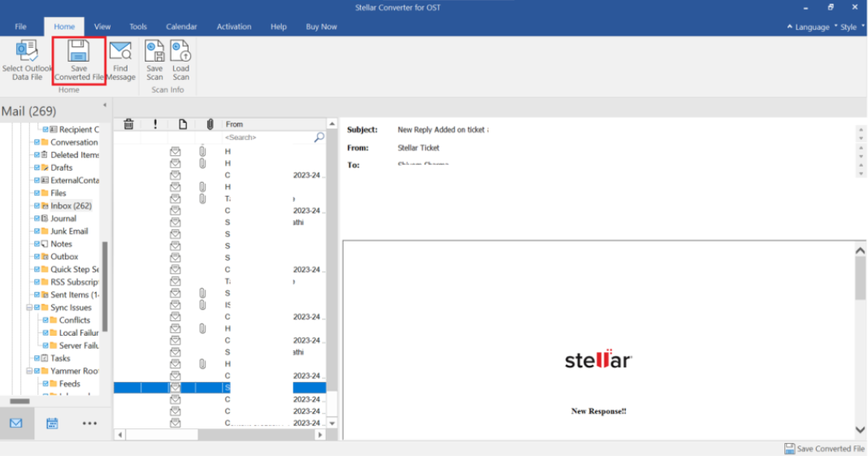868x456 pixels.
Task: Open the Help tab
Action: coord(279,27)
